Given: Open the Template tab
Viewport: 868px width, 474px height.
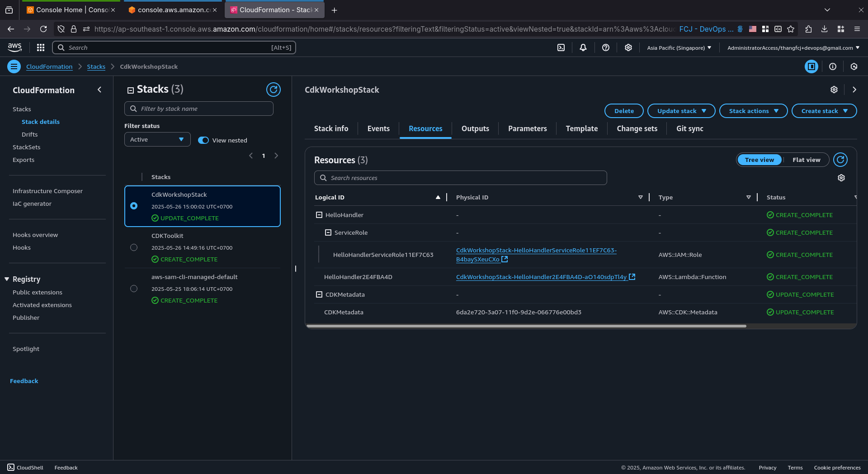Looking at the screenshot, I should coord(582,128).
